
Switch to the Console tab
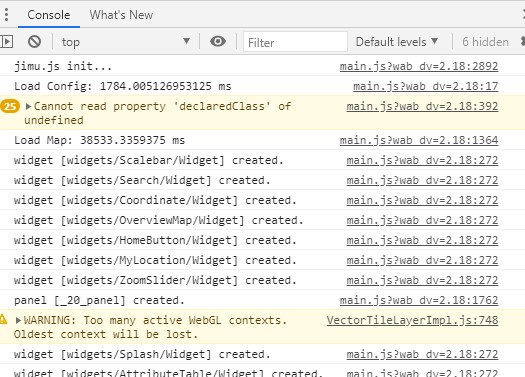pyautogui.click(x=49, y=15)
